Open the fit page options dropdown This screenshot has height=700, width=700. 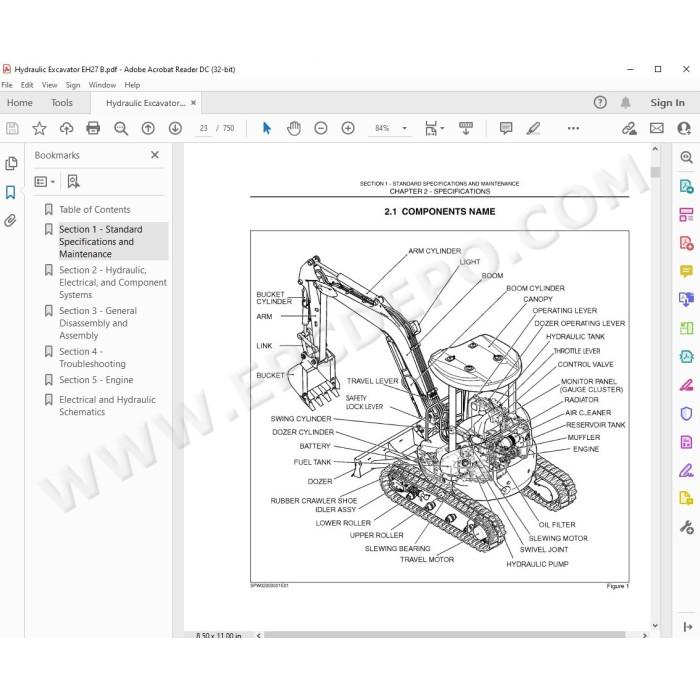pos(434,129)
